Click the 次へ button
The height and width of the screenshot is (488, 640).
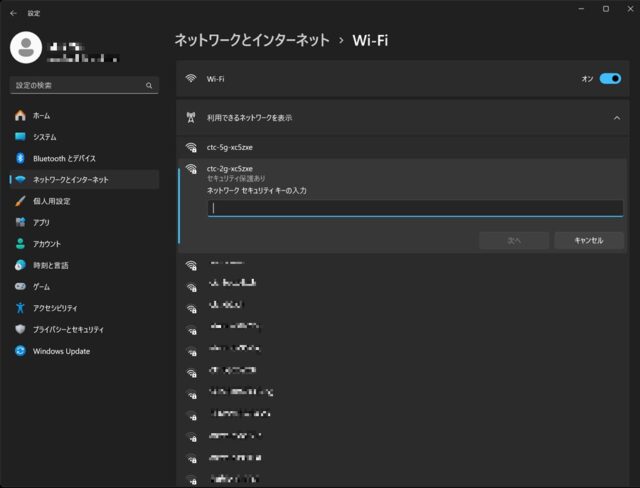513,240
